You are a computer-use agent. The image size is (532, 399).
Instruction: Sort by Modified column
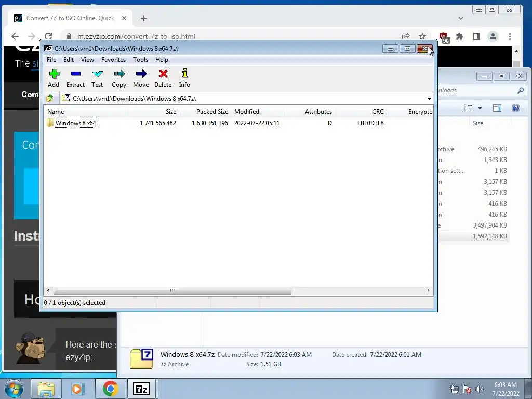[257, 112]
